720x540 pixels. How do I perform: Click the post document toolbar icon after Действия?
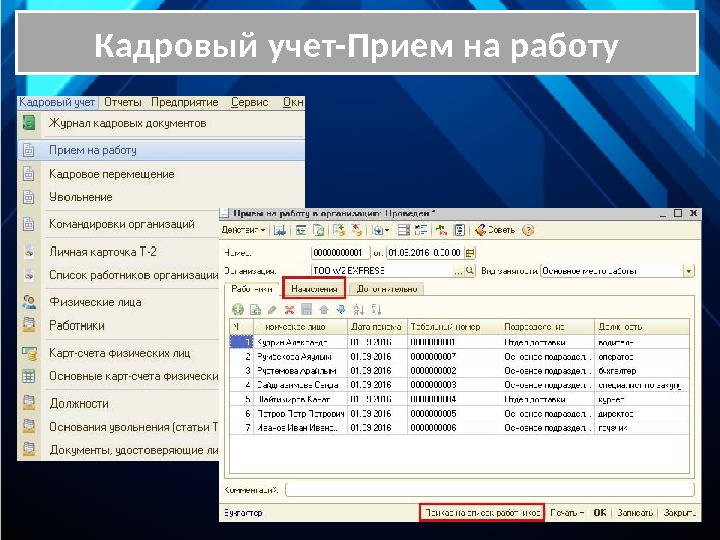point(280,230)
